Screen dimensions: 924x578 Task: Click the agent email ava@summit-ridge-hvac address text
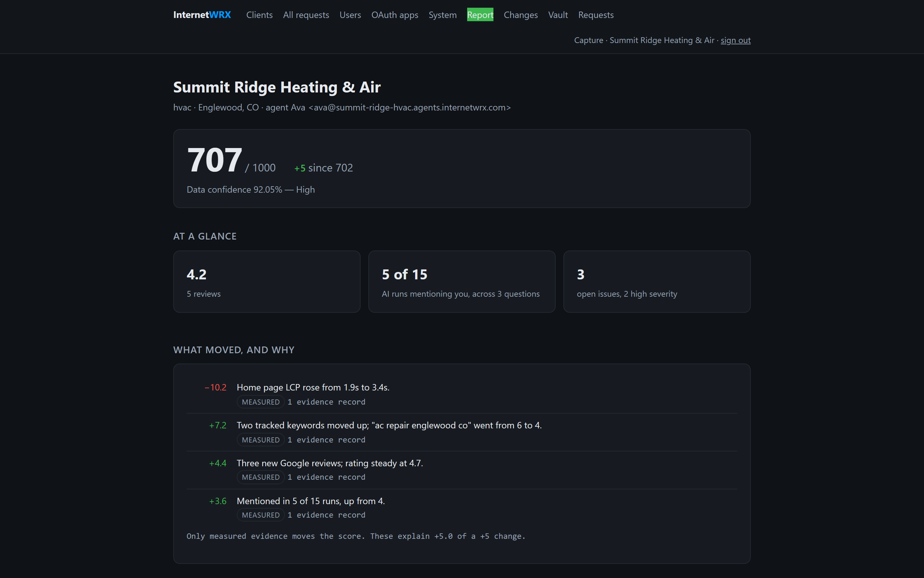click(410, 108)
